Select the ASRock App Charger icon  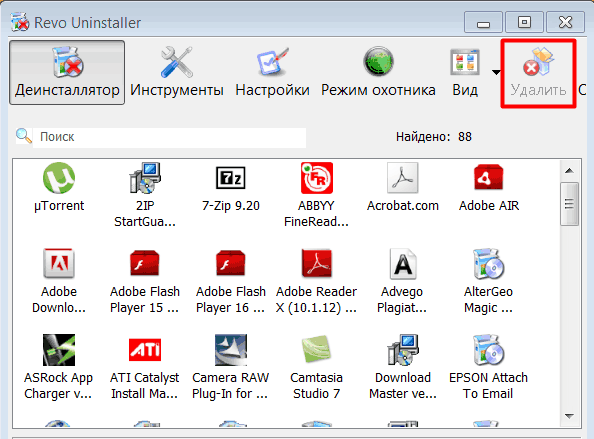(x=59, y=350)
